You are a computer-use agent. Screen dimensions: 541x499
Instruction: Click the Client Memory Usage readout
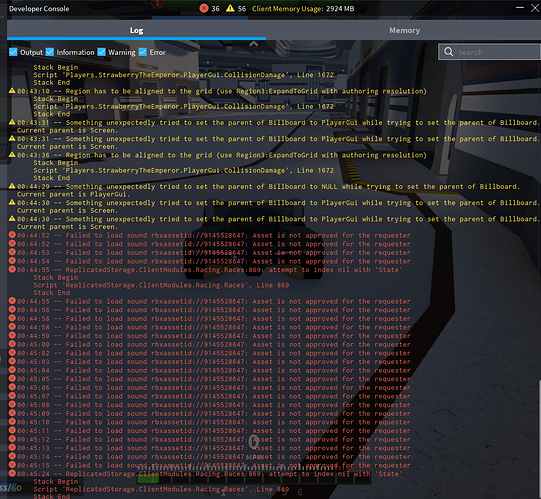pos(303,9)
